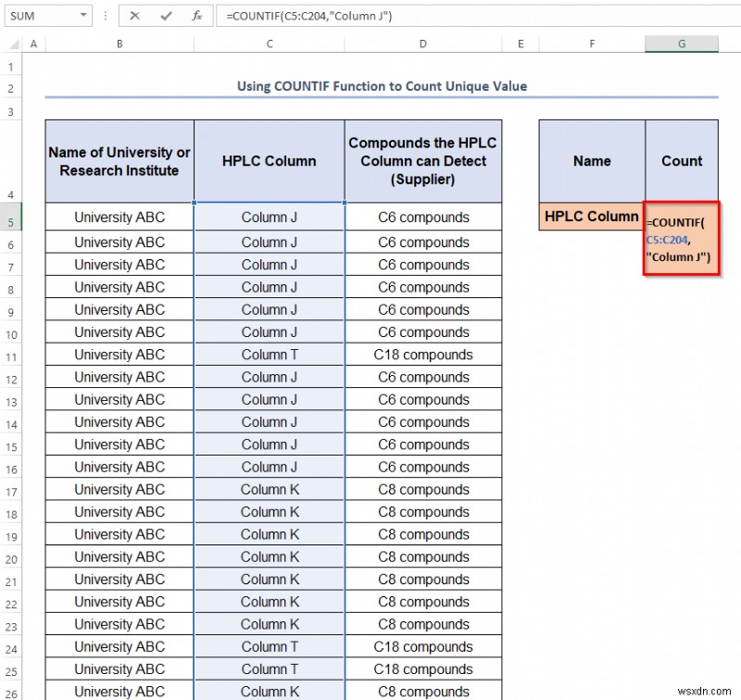Select the Name header cell in column F
The height and width of the screenshot is (700, 741).
592,160
